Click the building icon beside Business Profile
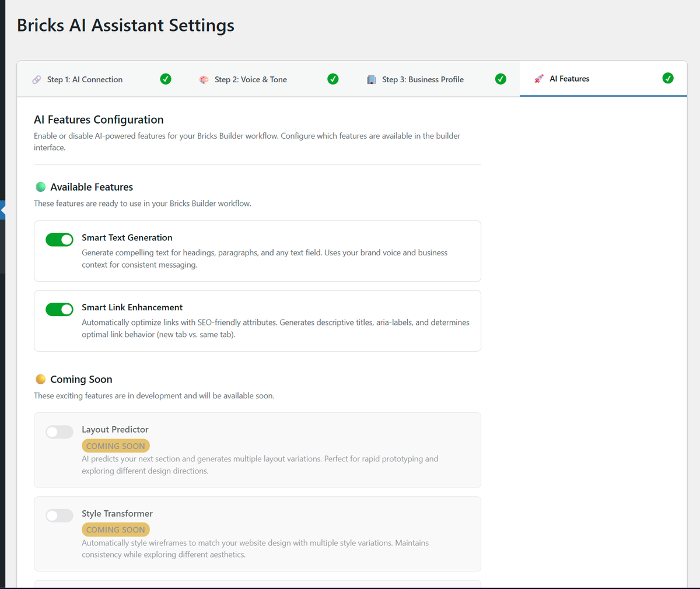The image size is (700, 589). [371, 79]
